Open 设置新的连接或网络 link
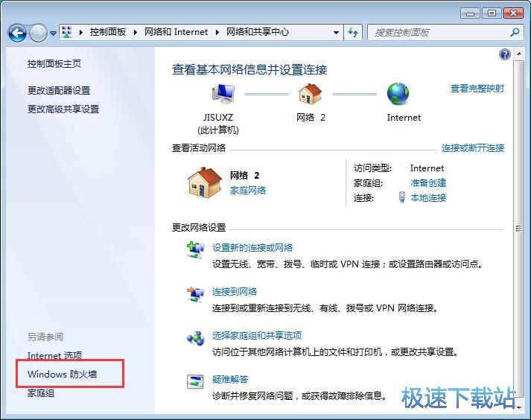Screen dimensions: 531x420 point(252,247)
